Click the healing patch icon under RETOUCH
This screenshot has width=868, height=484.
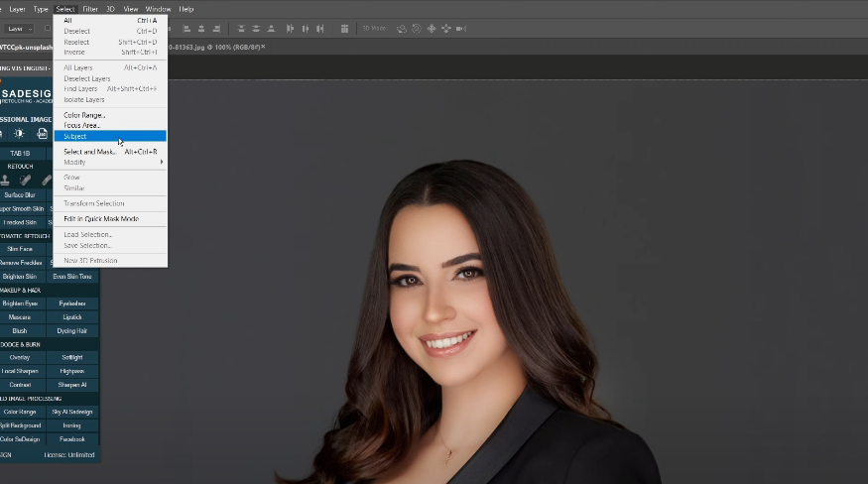(x=26, y=180)
